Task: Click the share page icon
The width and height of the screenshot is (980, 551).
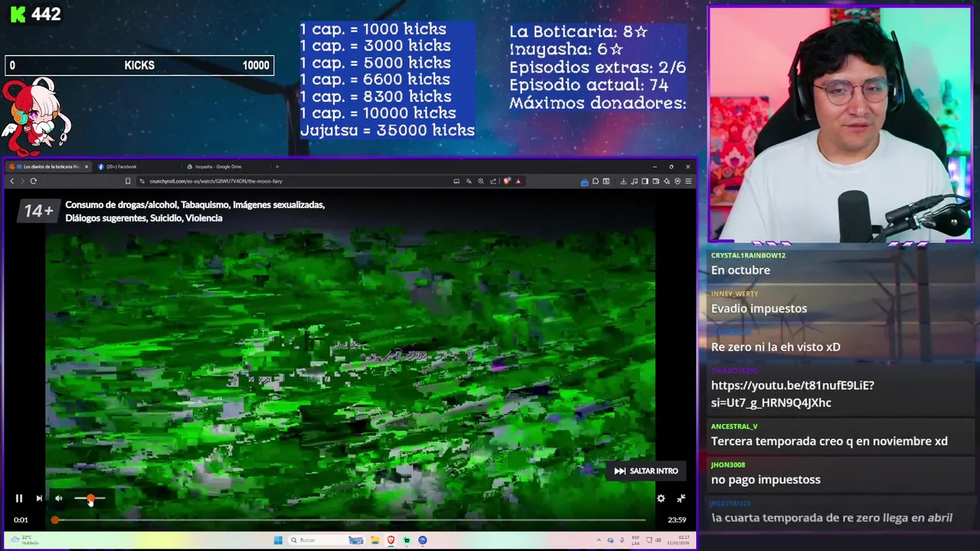Action: 493,181
